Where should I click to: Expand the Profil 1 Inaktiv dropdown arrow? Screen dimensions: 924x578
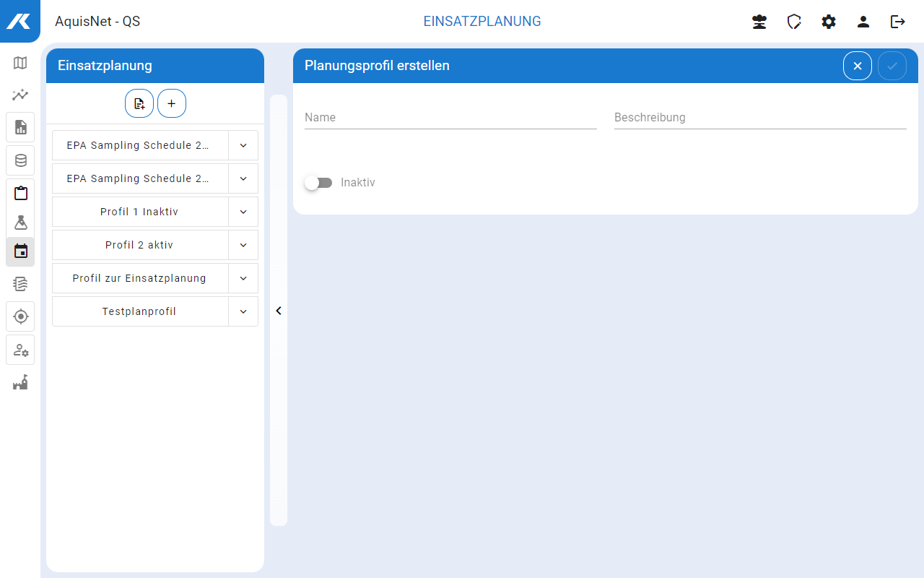click(x=243, y=212)
